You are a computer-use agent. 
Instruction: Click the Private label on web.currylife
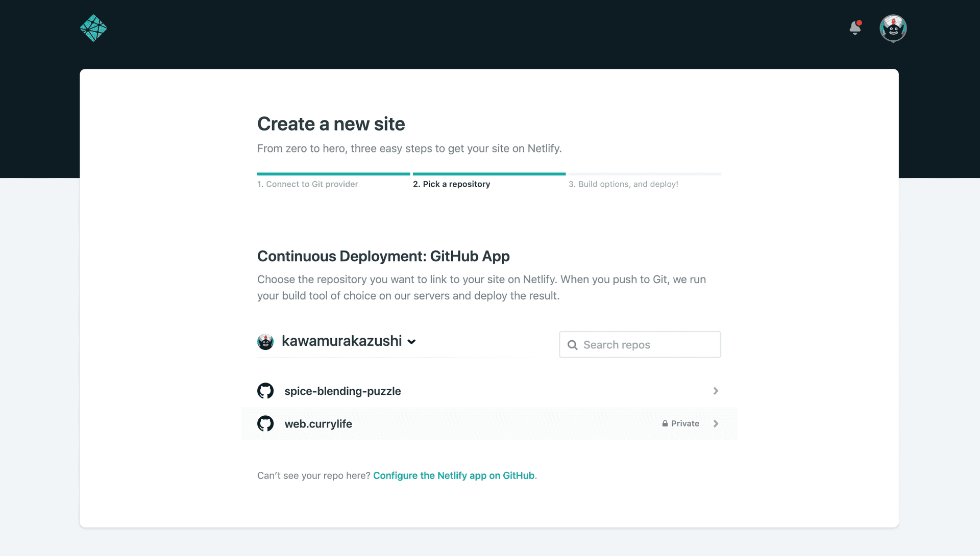(685, 423)
